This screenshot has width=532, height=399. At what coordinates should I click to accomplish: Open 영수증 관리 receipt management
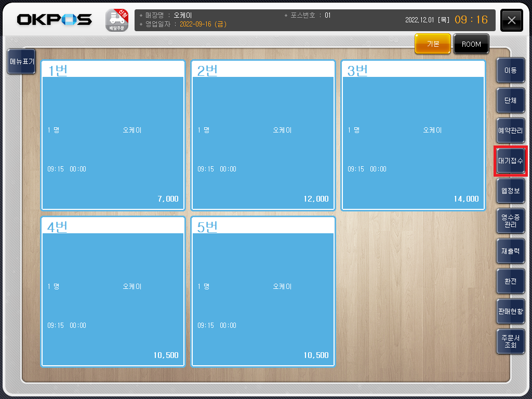tap(510, 221)
